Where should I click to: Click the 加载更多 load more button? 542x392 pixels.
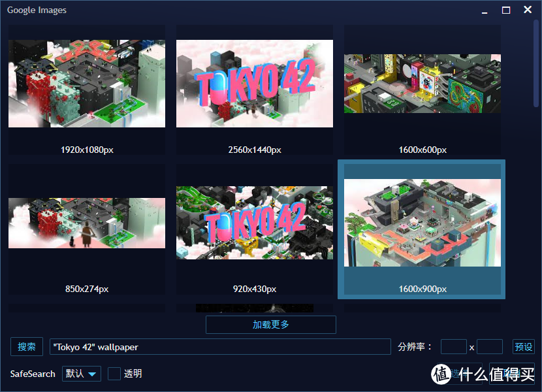coord(270,325)
